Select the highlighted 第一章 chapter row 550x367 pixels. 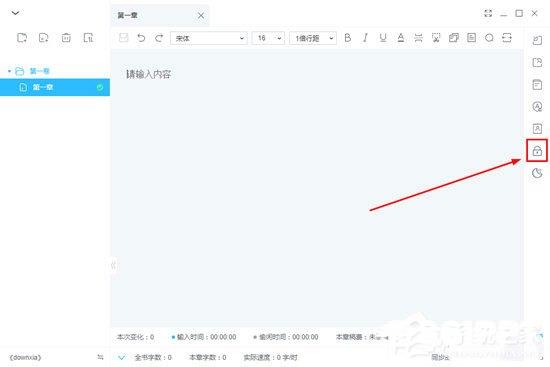(x=55, y=87)
